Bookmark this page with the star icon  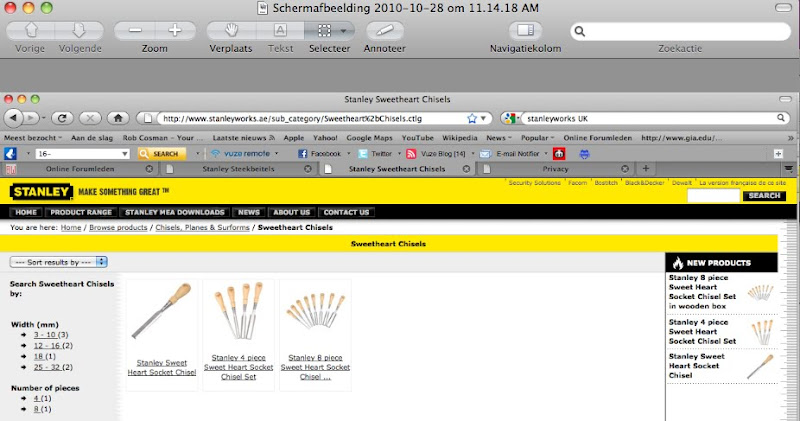point(472,118)
